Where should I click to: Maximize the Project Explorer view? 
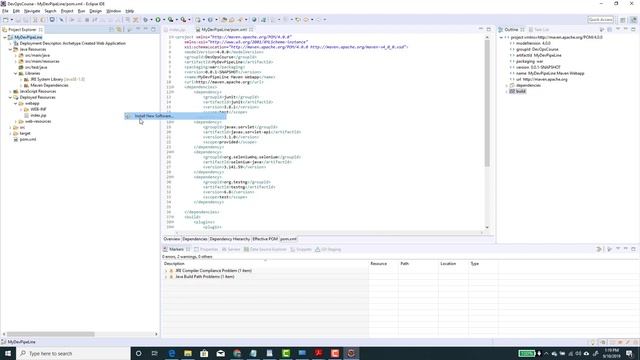pyautogui.click(x=153, y=29)
